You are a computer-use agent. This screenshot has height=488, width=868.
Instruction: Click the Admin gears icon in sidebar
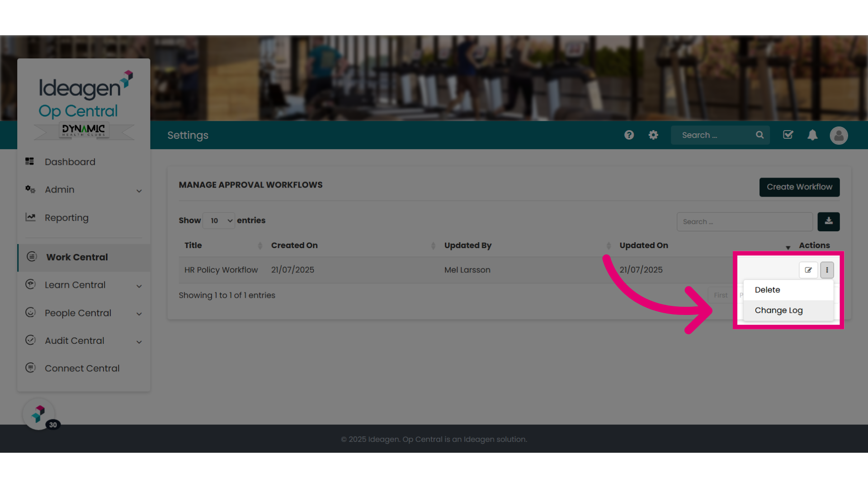(30, 189)
